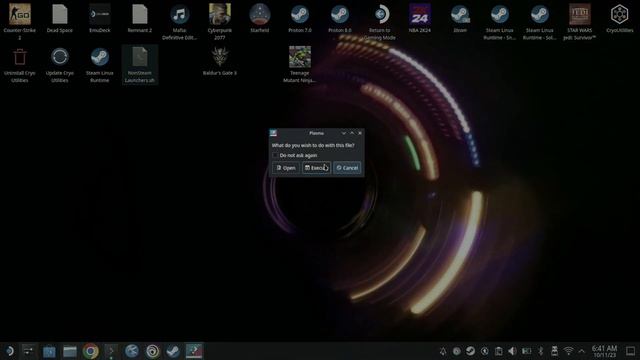This screenshot has height=360, width=640.
Task: Cancel the Plasma file dialog
Action: (x=347, y=168)
